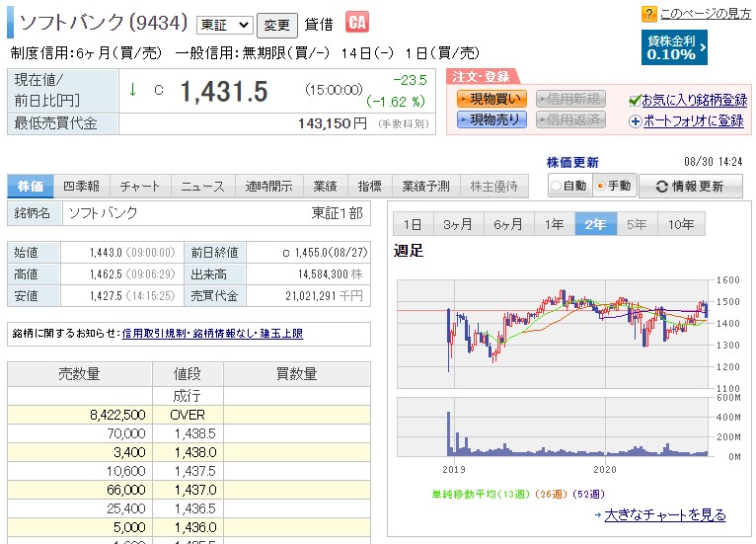Click the disabled 信用新規 button
756x544 pixels.
(570, 99)
